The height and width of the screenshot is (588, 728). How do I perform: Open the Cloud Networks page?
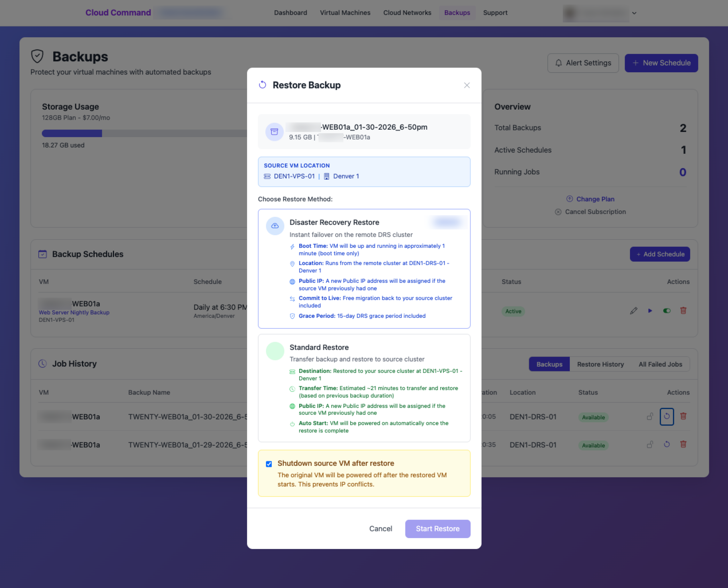tap(407, 13)
